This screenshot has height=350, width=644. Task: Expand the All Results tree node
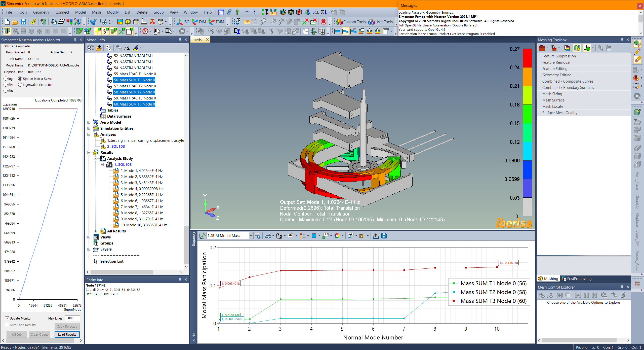coord(95,231)
